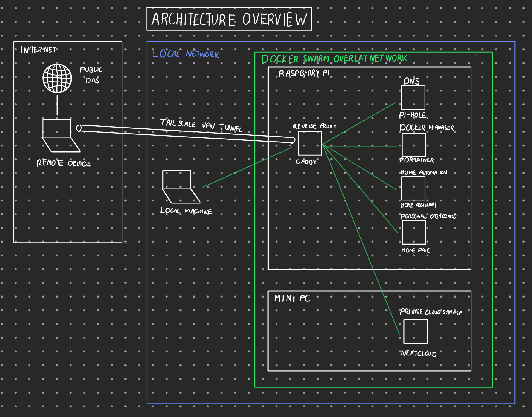The image size is (532, 417).
Task: Click the globe icon in Internet box
Action: pyautogui.click(x=57, y=78)
